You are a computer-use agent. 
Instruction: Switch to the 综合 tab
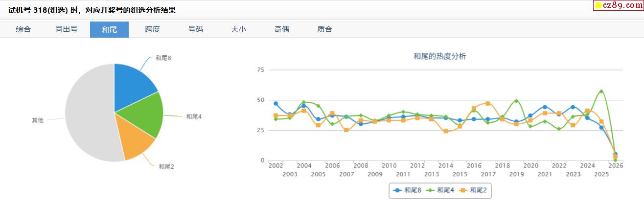(x=23, y=29)
